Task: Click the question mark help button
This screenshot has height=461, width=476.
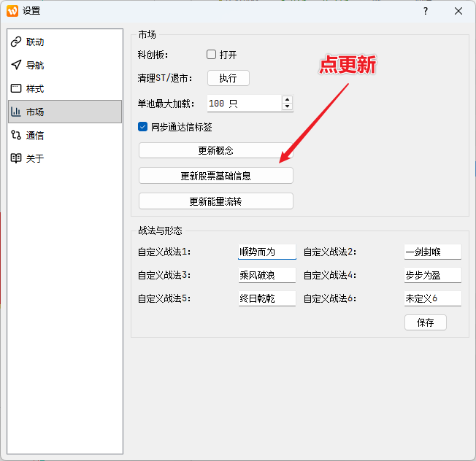Action: 426,11
